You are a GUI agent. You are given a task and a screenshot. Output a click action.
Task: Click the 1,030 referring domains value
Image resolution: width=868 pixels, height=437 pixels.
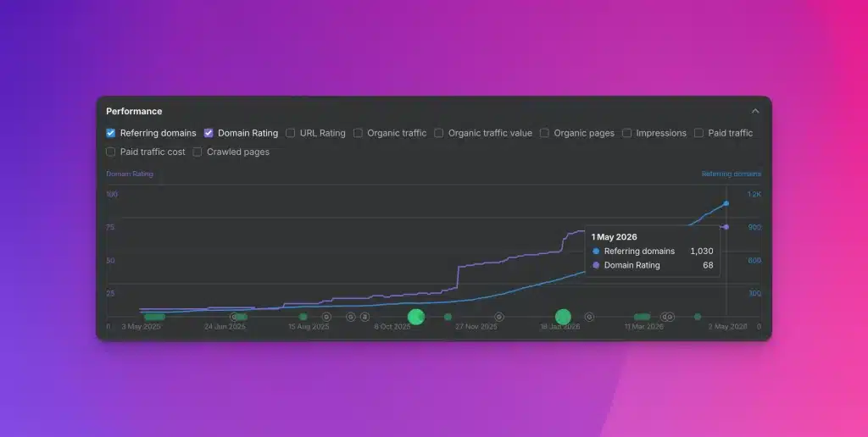pos(701,252)
